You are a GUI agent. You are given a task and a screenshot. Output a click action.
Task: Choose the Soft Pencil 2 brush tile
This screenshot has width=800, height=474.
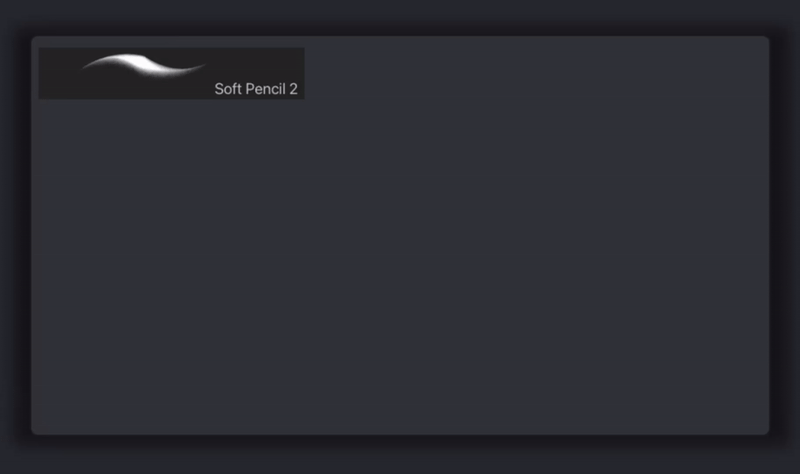click(x=171, y=73)
